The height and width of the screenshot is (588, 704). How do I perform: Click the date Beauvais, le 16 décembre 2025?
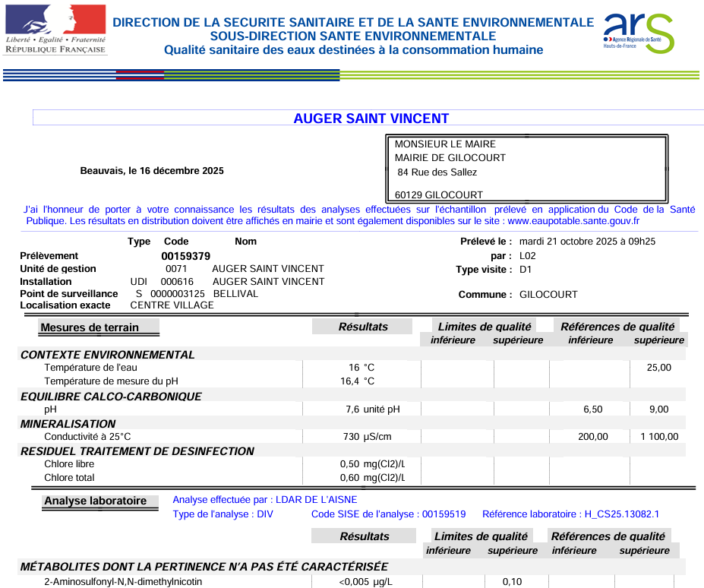point(152,171)
